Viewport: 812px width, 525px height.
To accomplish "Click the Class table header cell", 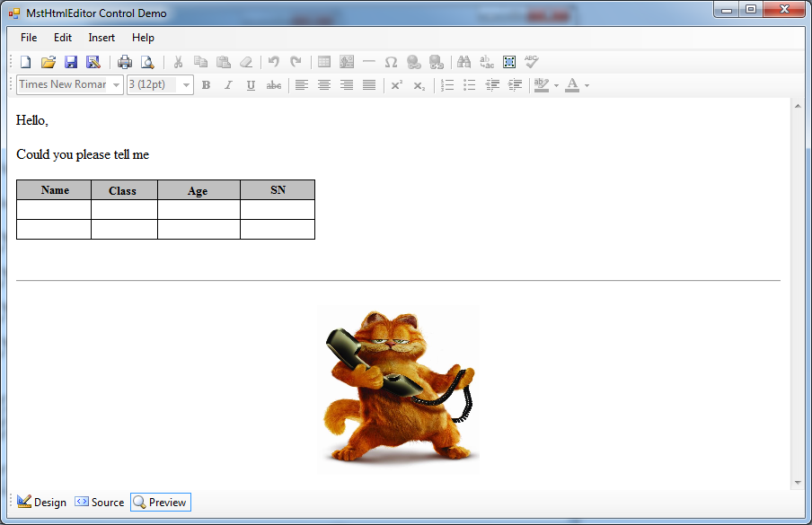I will coord(124,190).
